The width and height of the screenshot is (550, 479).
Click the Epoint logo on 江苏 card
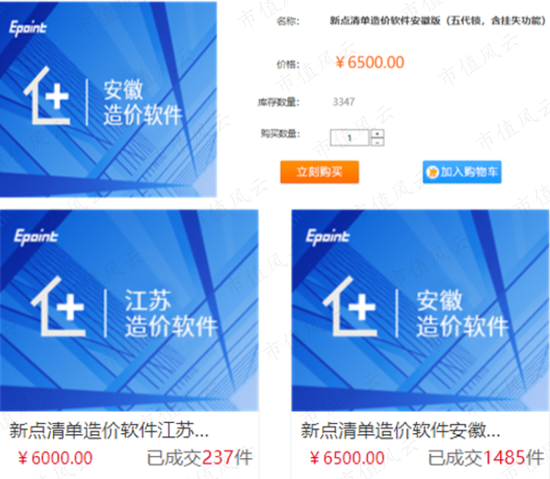click(x=36, y=237)
